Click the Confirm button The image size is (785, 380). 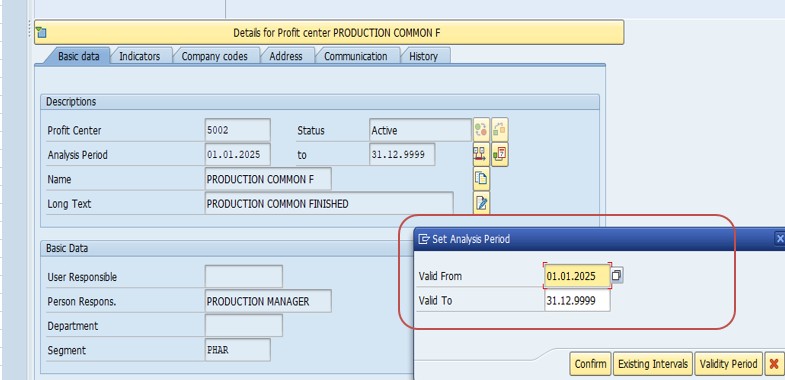[591, 363]
